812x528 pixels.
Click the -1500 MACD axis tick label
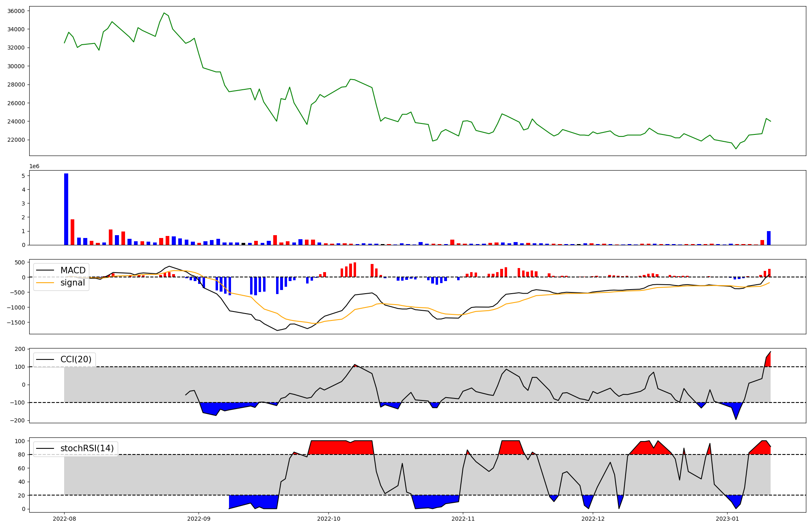pyautogui.click(x=16, y=322)
